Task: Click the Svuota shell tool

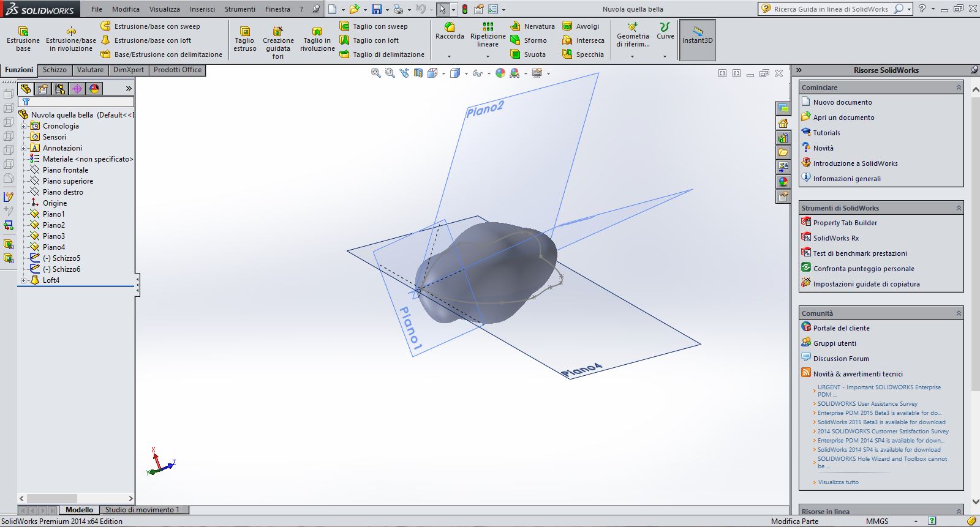Action: click(x=528, y=54)
